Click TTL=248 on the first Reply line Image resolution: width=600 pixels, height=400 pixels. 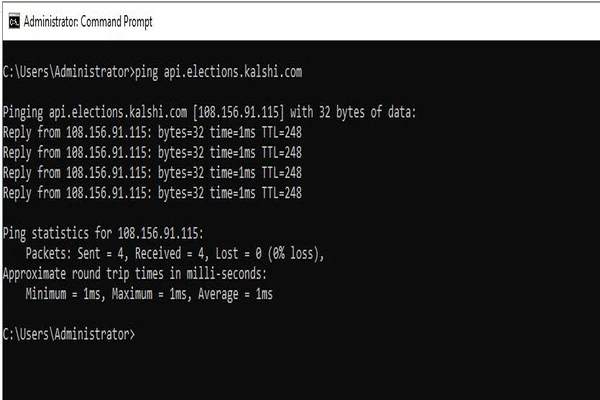pyautogui.click(x=282, y=132)
